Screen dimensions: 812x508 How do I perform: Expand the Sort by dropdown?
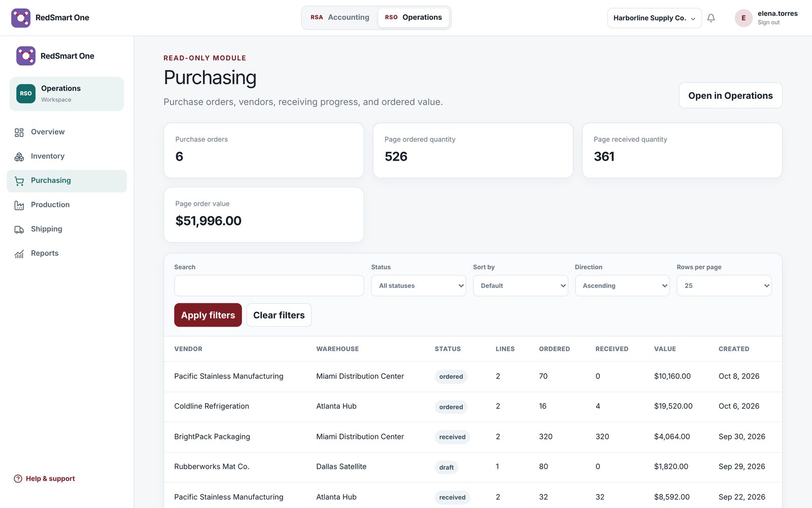click(520, 285)
